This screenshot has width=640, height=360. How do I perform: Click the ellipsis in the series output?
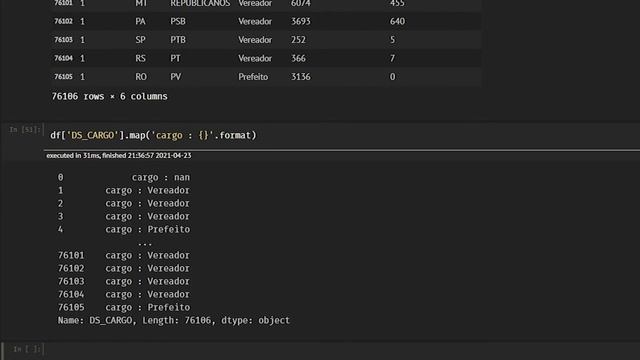145,243
